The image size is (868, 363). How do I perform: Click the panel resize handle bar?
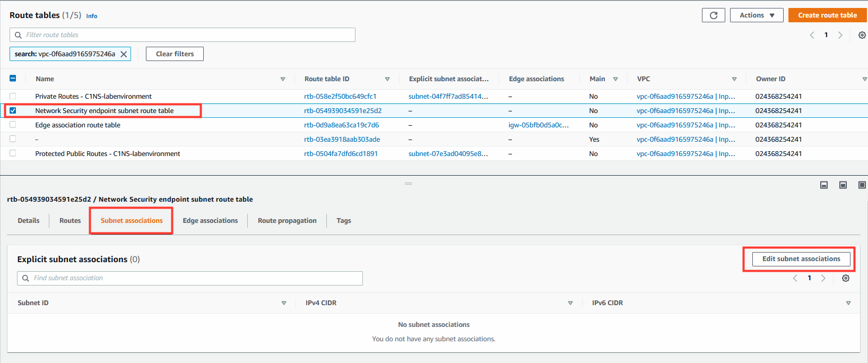click(x=409, y=184)
